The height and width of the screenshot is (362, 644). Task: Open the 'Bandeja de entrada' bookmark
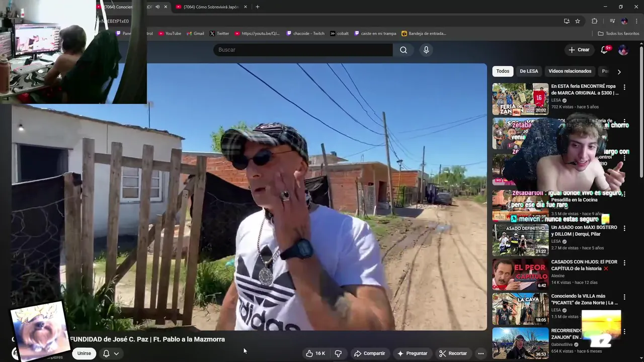(424, 34)
